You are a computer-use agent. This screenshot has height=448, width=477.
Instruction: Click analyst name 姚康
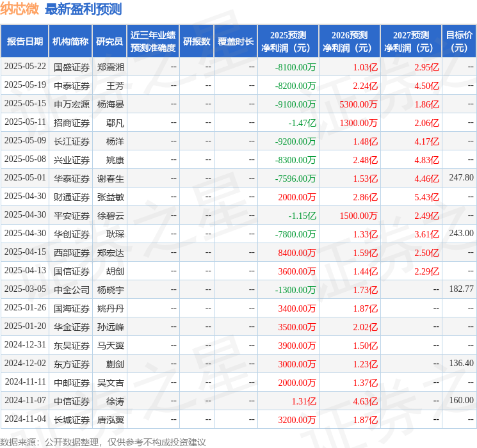click(115, 160)
